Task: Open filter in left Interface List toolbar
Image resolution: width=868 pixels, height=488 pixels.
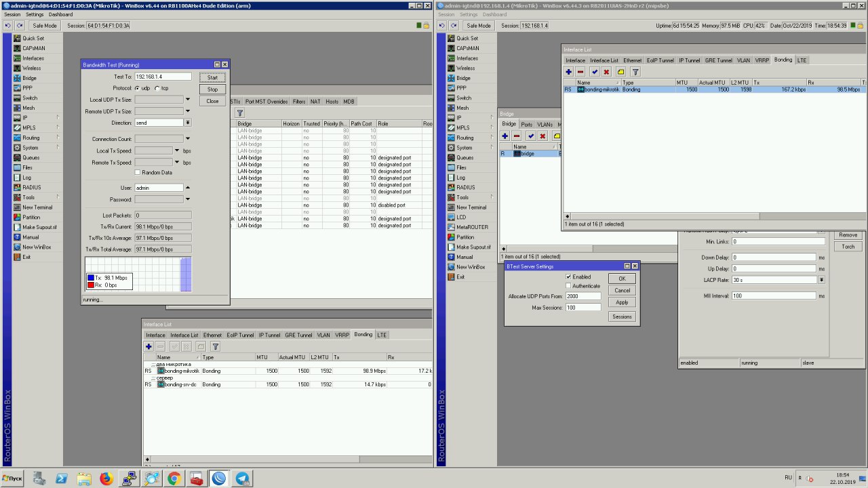Action: (x=216, y=346)
